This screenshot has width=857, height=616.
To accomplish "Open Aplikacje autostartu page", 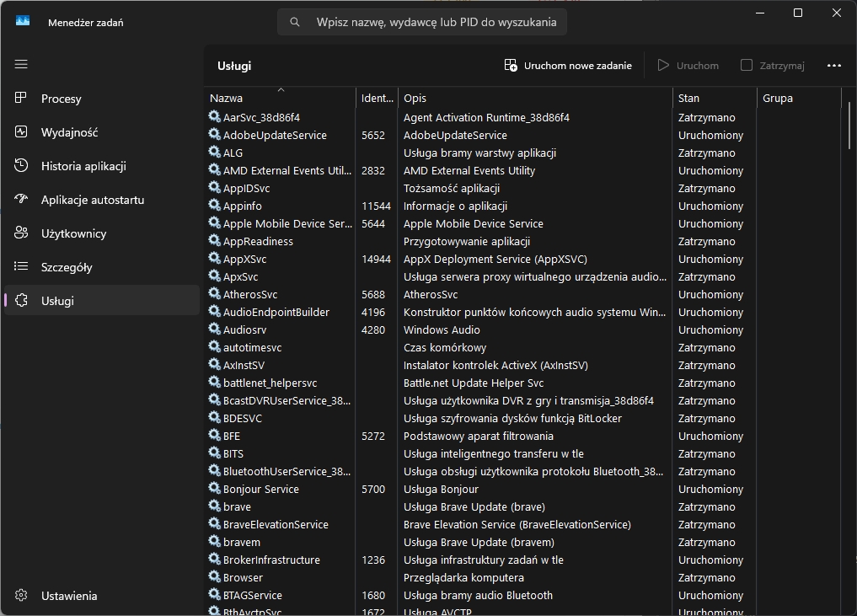I will 92,200.
